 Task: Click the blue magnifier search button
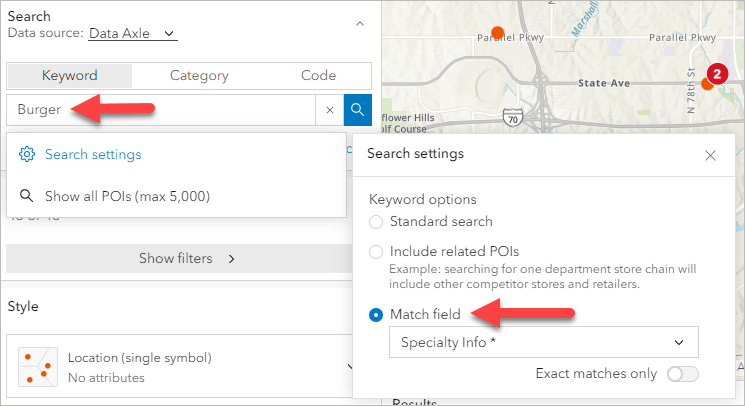point(357,110)
